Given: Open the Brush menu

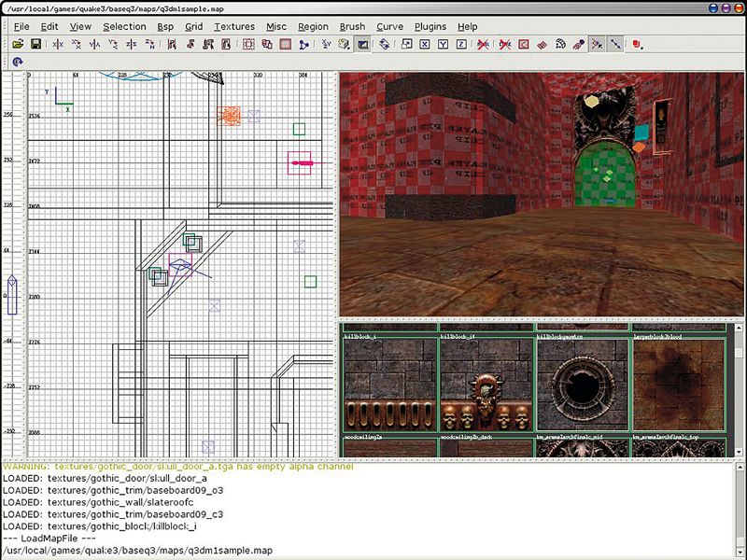Looking at the screenshot, I should (350, 27).
